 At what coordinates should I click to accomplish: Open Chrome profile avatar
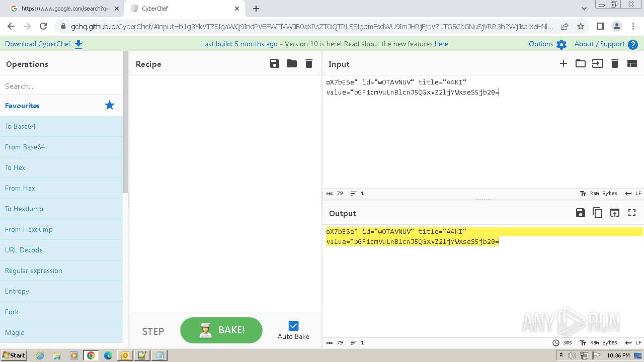point(617,26)
